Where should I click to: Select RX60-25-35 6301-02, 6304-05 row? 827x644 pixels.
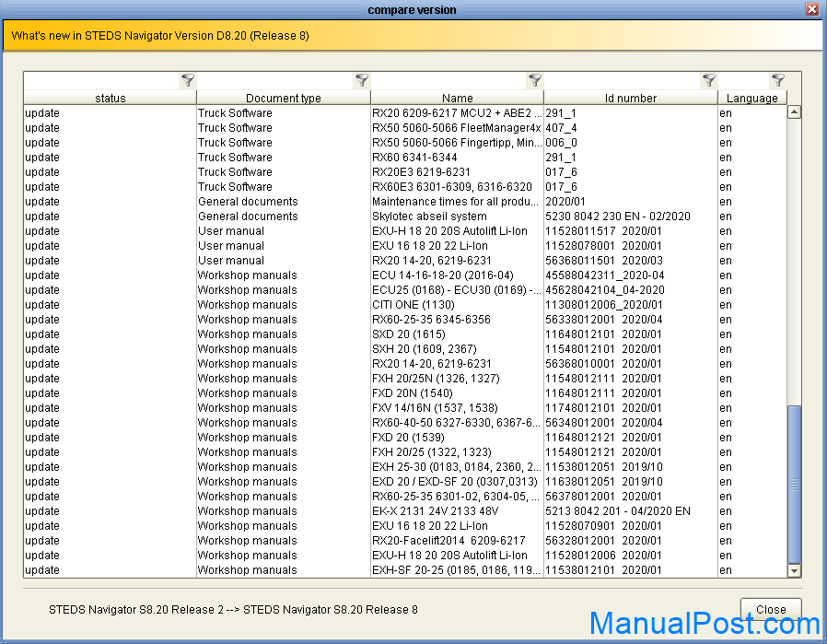pyautogui.click(x=405, y=497)
